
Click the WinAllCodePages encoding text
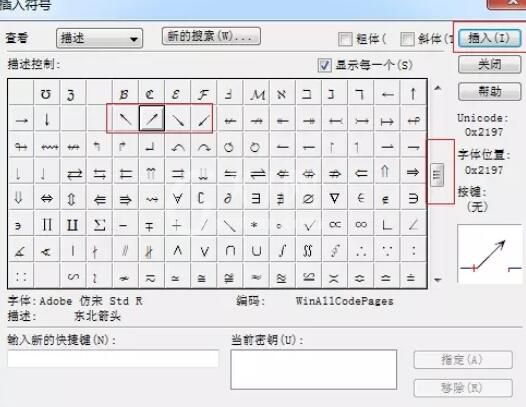coord(344,301)
